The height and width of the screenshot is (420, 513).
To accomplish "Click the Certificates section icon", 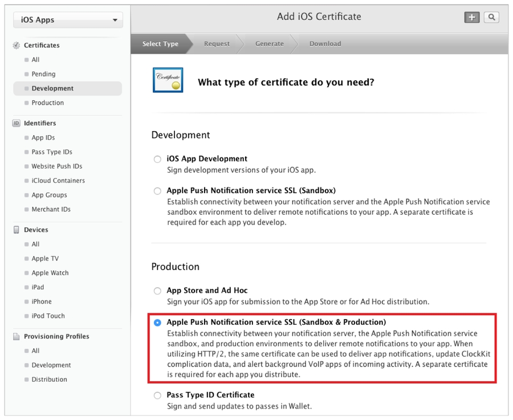I will point(17,46).
